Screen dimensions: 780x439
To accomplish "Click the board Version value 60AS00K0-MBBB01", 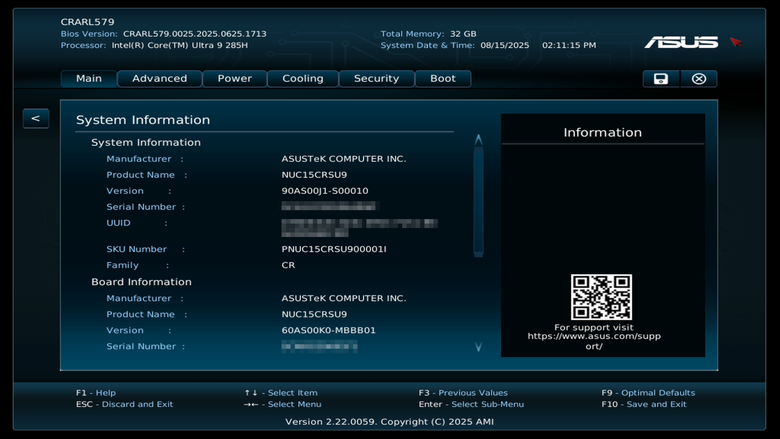I will tap(328, 330).
